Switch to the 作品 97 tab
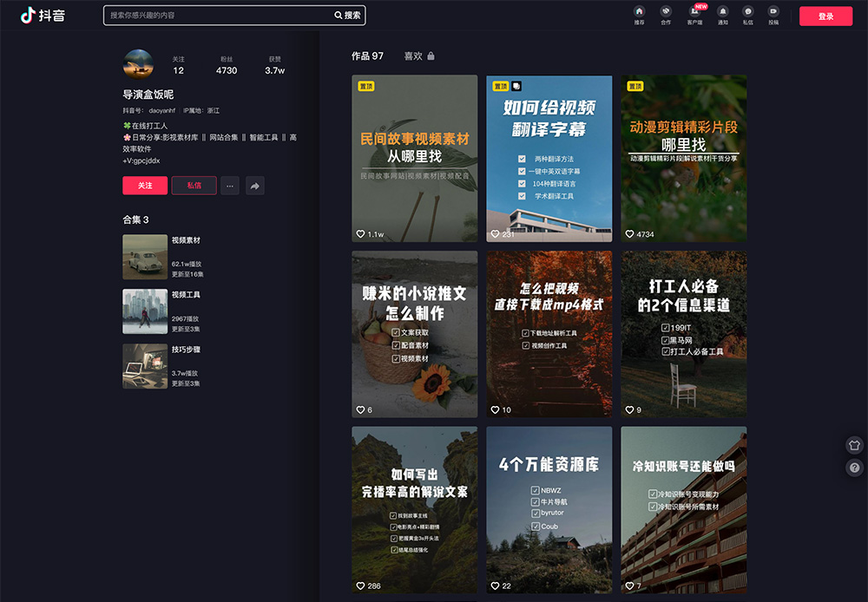 tap(367, 56)
